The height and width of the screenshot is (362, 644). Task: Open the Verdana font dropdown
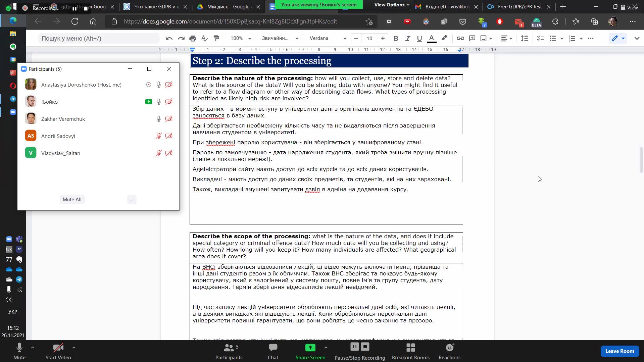(x=328, y=38)
